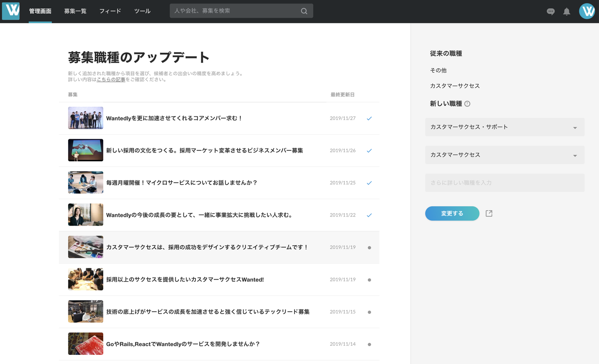The image size is (599, 364).
Task: Click the date 2019/11/27
Action: click(343, 118)
